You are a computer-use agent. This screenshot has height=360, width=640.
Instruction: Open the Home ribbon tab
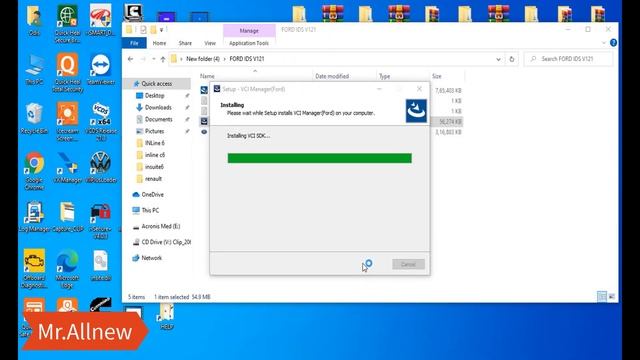pyautogui.click(x=159, y=43)
